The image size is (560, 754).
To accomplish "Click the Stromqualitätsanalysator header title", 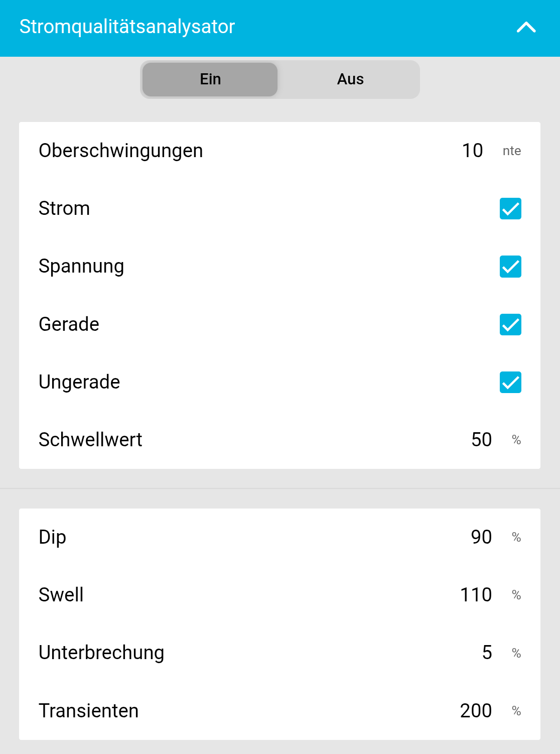I will 127,27.
